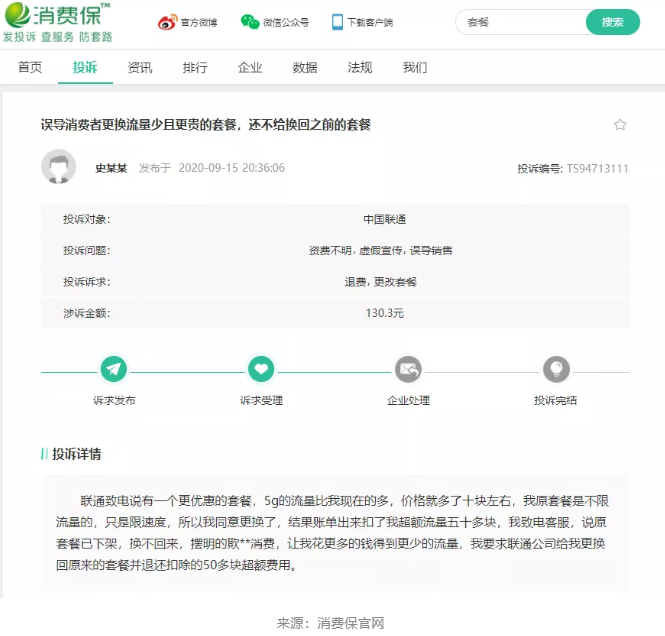
Task: Click the complaint detail paragraph text
Action: click(x=332, y=533)
